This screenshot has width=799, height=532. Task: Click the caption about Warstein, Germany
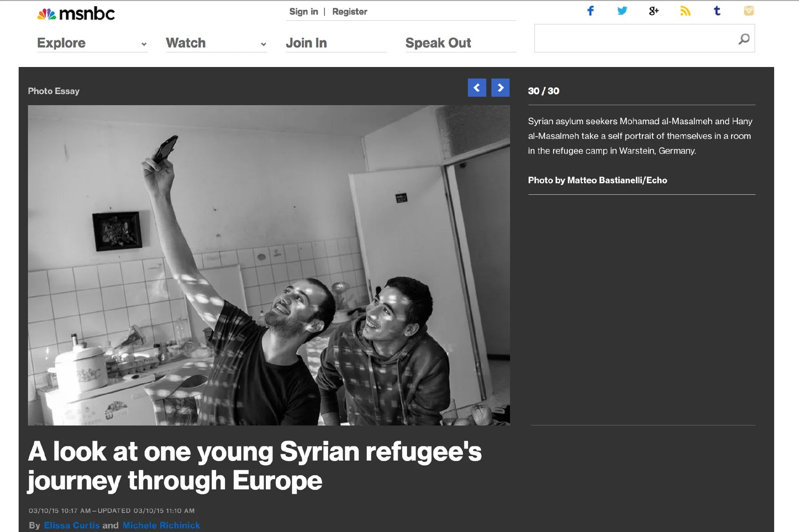640,136
